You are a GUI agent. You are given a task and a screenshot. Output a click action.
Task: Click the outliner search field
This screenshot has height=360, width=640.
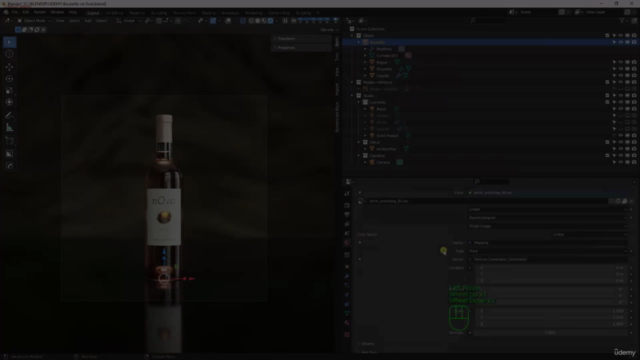(x=488, y=21)
